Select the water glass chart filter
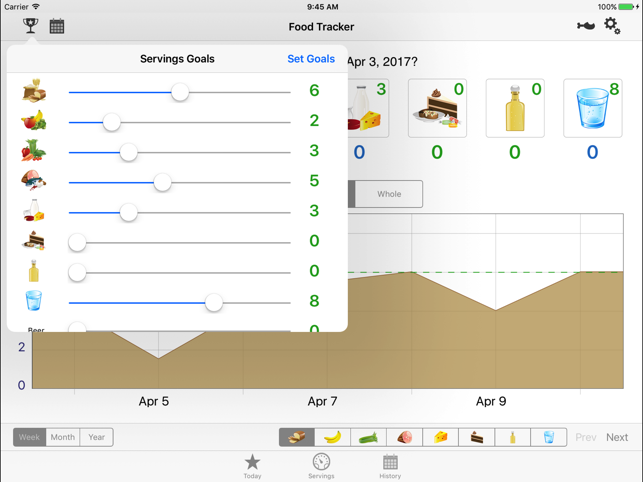643x482 pixels. click(x=549, y=437)
